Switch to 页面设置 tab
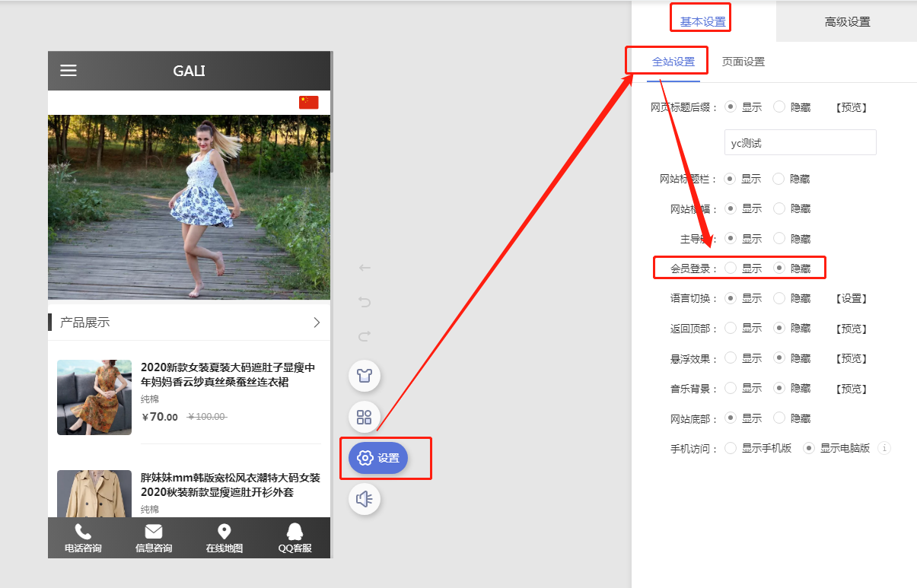The height and width of the screenshot is (588, 917). pos(743,62)
